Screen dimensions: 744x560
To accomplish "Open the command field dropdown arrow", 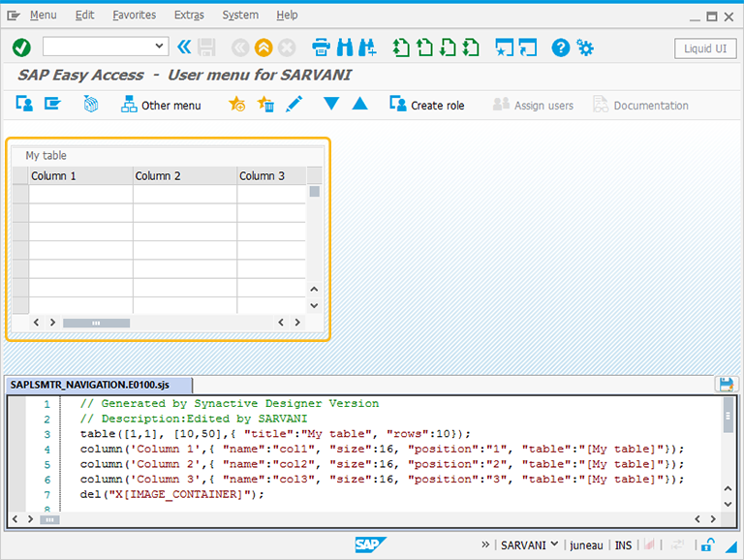I will tap(159, 47).
